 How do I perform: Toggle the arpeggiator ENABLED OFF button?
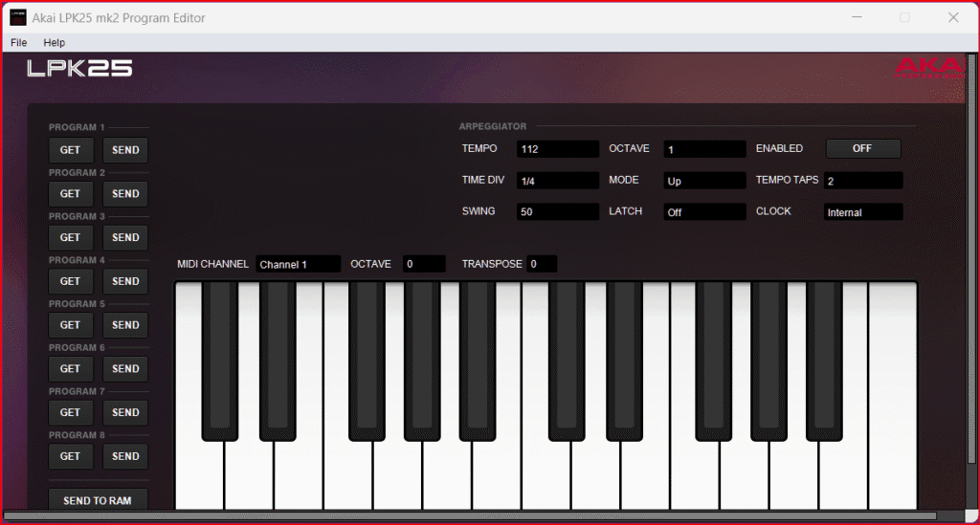862,148
